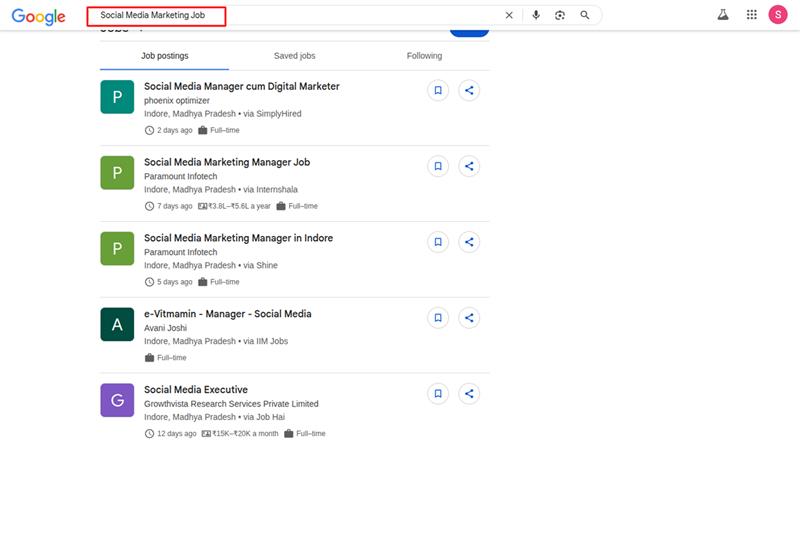The width and height of the screenshot is (800, 533).
Task: Switch to the Saved jobs tab
Action: (x=294, y=56)
